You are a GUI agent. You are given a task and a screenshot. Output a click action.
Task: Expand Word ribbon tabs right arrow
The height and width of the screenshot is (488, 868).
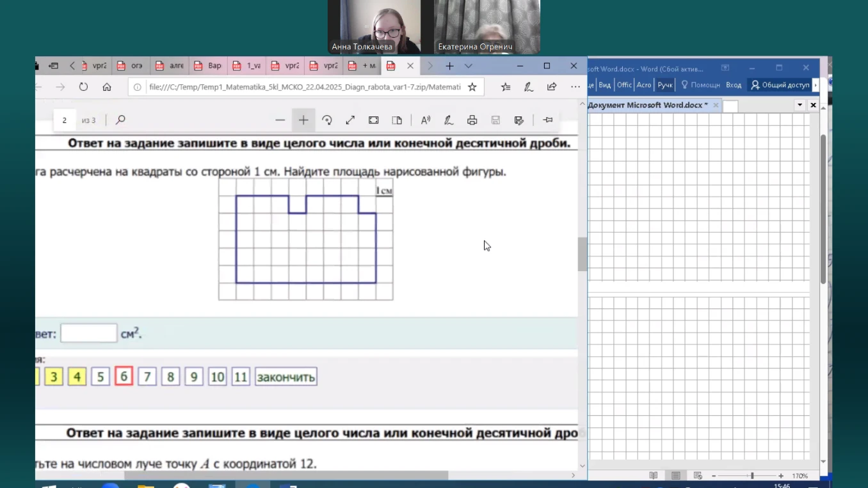click(816, 85)
